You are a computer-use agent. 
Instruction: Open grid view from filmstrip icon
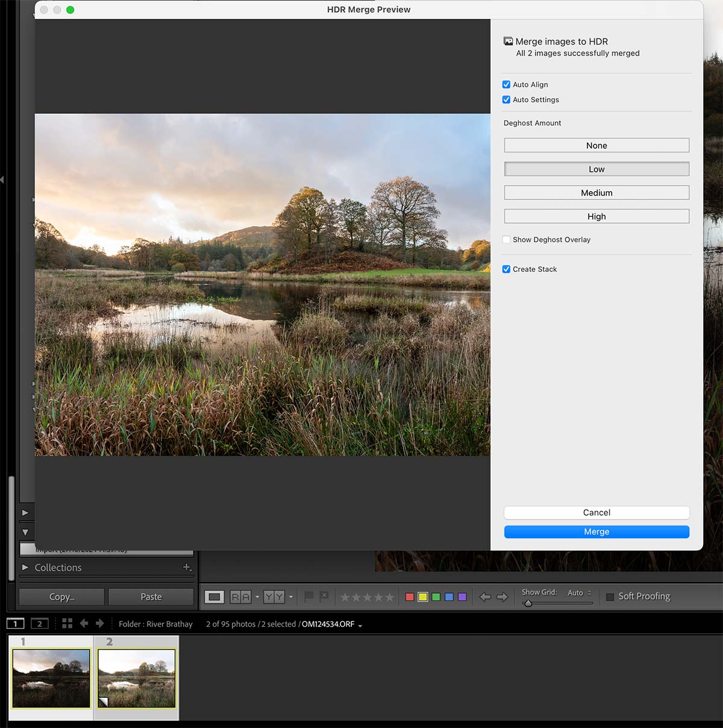point(67,624)
